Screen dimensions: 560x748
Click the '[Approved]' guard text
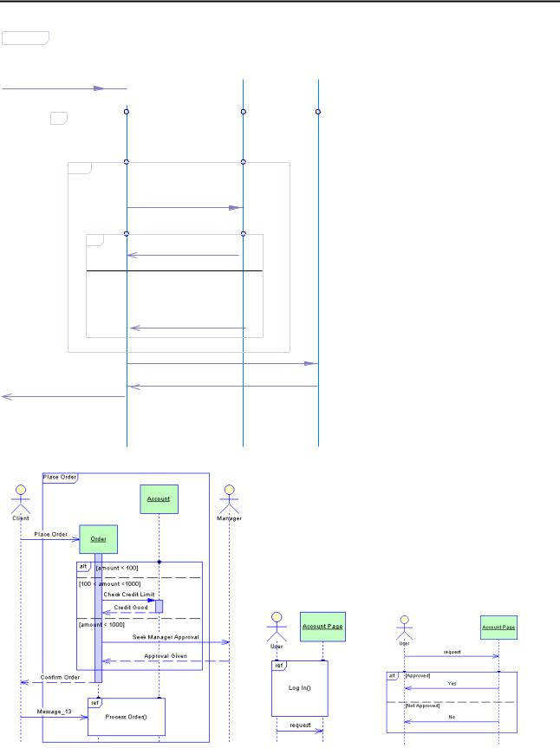coord(417,675)
